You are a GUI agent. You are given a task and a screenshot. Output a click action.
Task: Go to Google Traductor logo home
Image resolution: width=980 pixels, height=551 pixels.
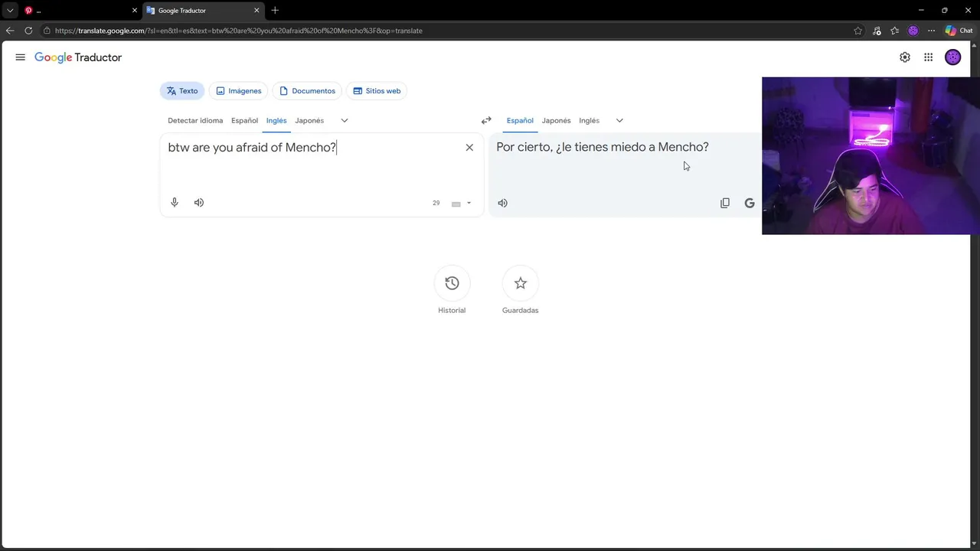78,57
